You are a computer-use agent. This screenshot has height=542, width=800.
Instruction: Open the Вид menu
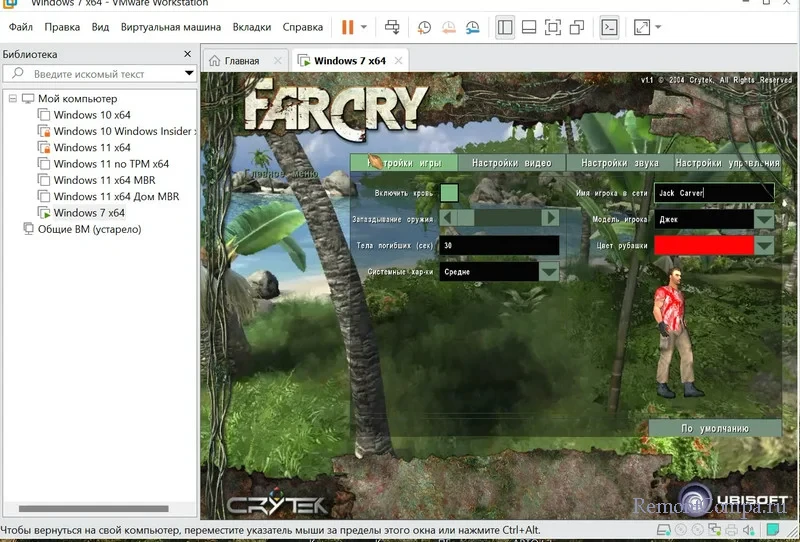100,27
